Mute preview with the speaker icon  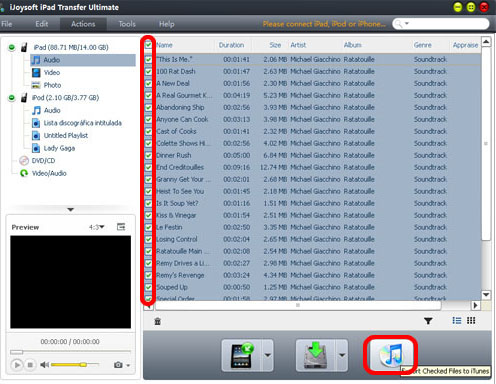point(44,365)
